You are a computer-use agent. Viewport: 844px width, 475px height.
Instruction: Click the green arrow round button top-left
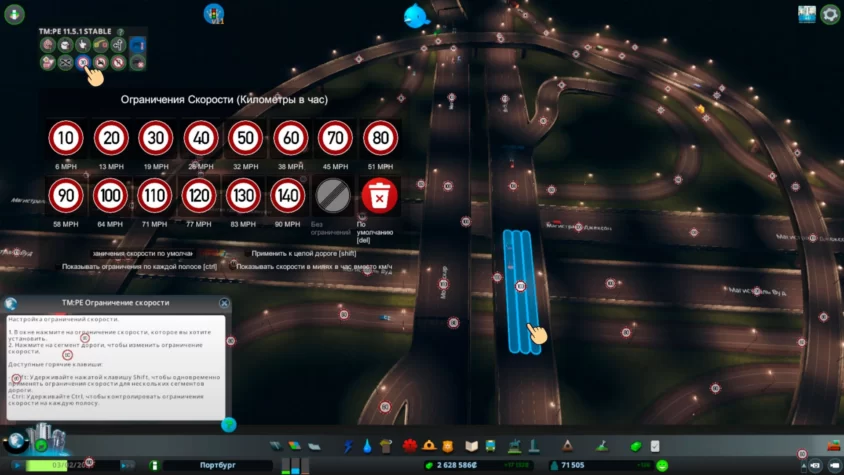click(15, 14)
